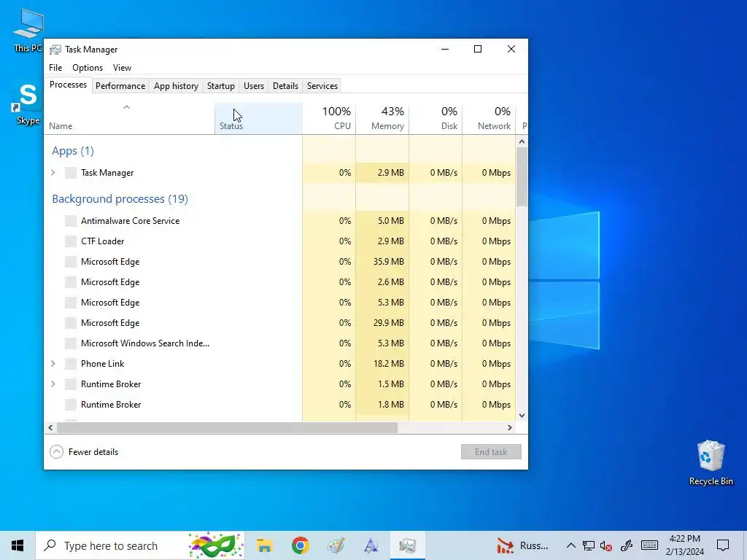Screen dimensions: 747x560
Task: Expand the Task Manager process row
Action: (x=53, y=173)
